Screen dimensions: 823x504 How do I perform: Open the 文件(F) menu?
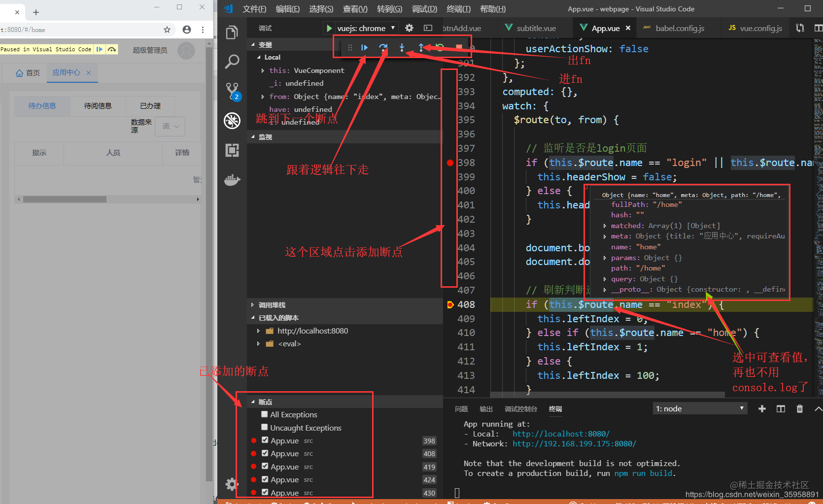point(254,9)
